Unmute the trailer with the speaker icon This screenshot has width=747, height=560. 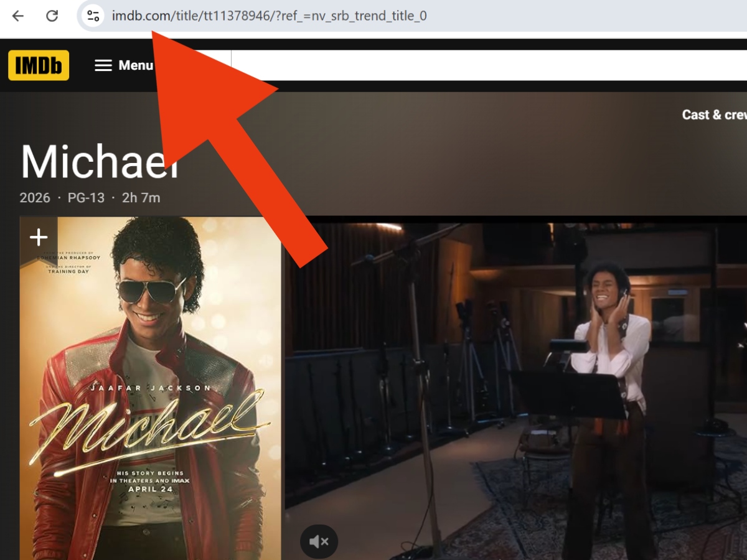click(319, 541)
